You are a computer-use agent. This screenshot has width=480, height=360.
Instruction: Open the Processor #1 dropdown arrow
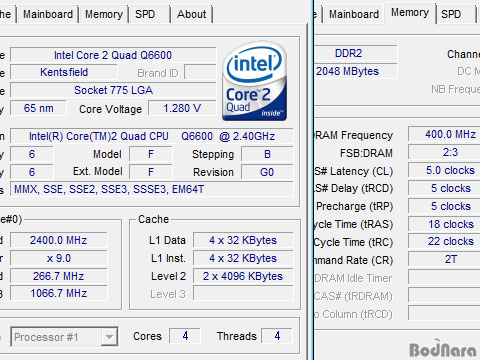pyautogui.click(x=109, y=337)
